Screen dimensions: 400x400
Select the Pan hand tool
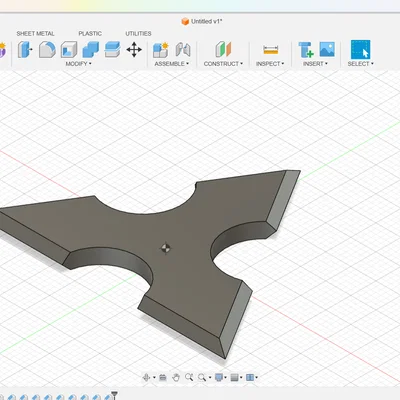pyautogui.click(x=176, y=377)
